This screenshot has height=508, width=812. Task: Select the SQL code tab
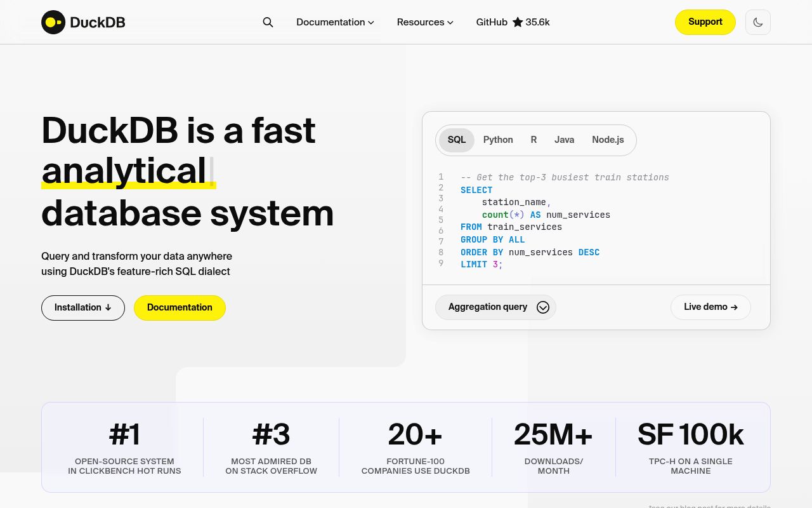pos(457,140)
